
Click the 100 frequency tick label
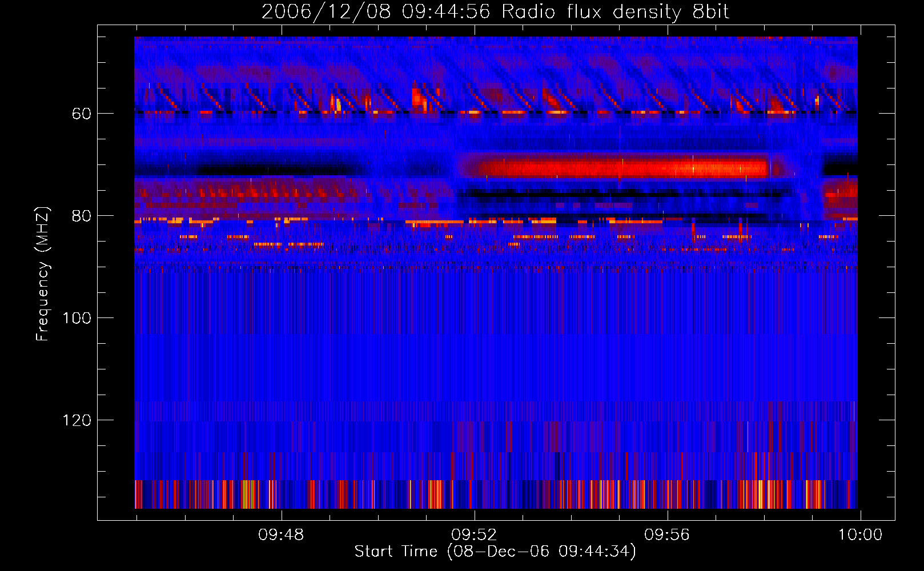click(77, 318)
